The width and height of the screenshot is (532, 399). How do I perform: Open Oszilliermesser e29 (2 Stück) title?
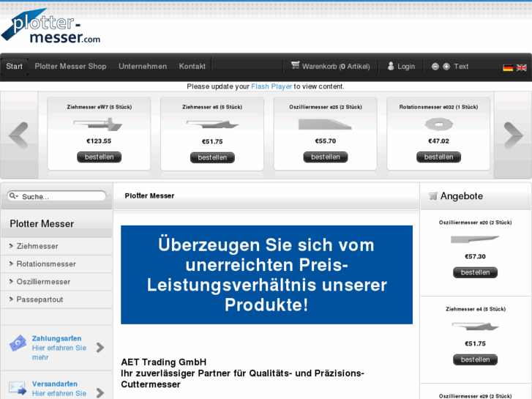click(476, 396)
